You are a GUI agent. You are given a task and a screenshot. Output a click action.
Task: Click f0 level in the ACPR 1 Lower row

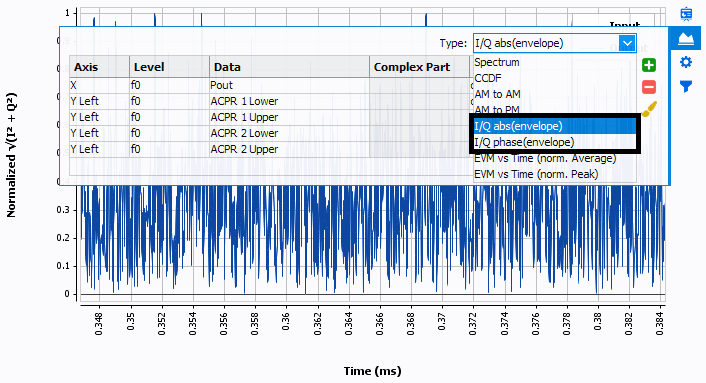tap(170, 101)
